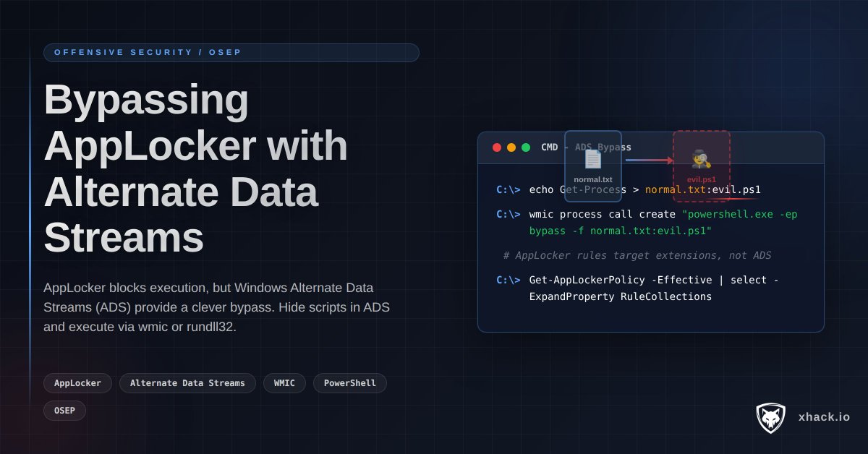
Task: Click the Get-AppLockerPolicy -Effective command
Action: coord(637,280)
